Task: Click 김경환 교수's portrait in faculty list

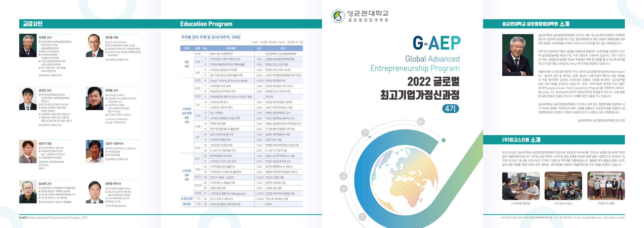Action: tap(28, 46)
